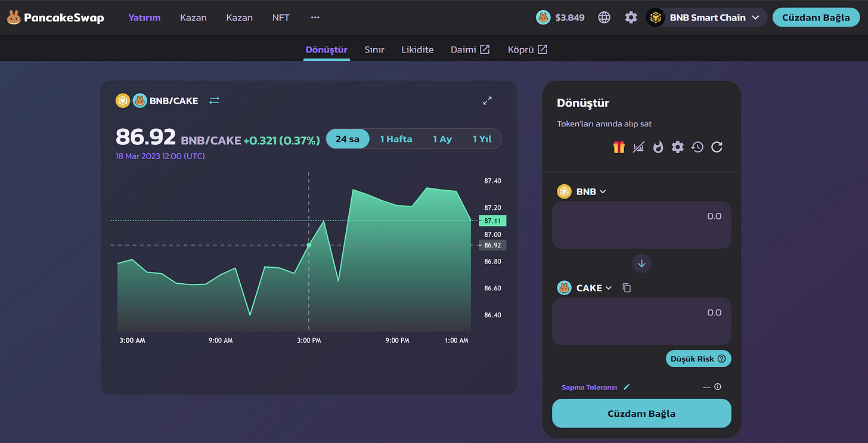Screen dimensions: 868x443
Task: Select the 24 sa timeframe
Action: tap(348, 139)
